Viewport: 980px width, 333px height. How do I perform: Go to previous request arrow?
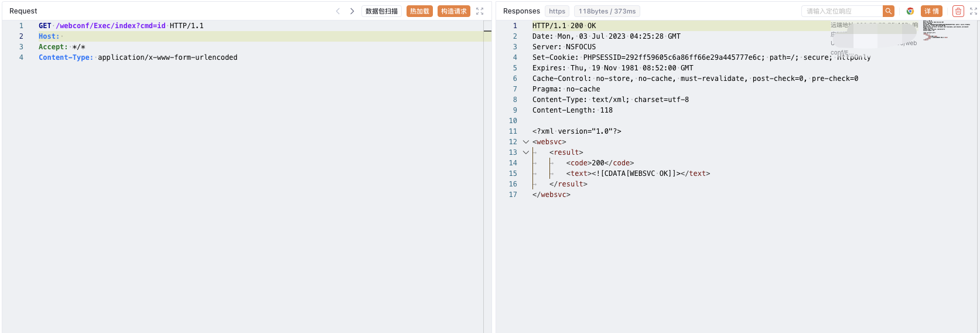338,11
